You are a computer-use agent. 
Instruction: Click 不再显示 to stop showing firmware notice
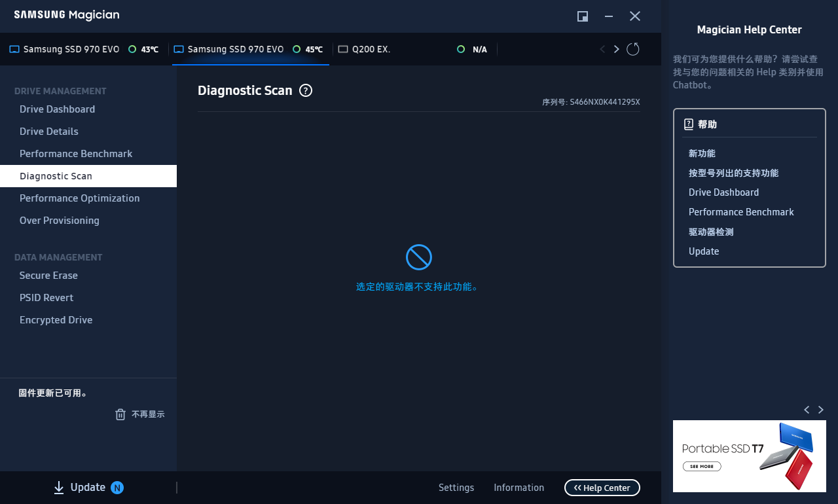tap(147, 414)
